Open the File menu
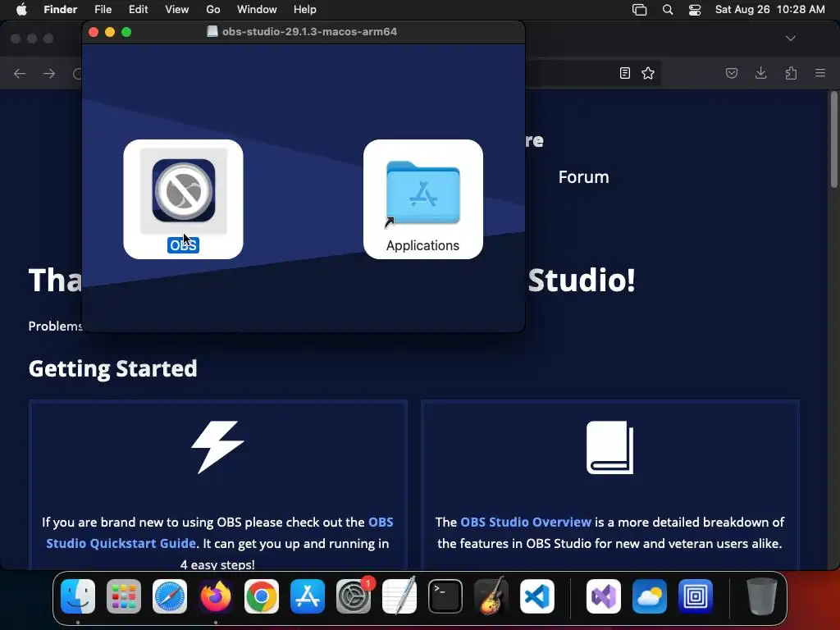840x630 pixels. tap(103, 10)
